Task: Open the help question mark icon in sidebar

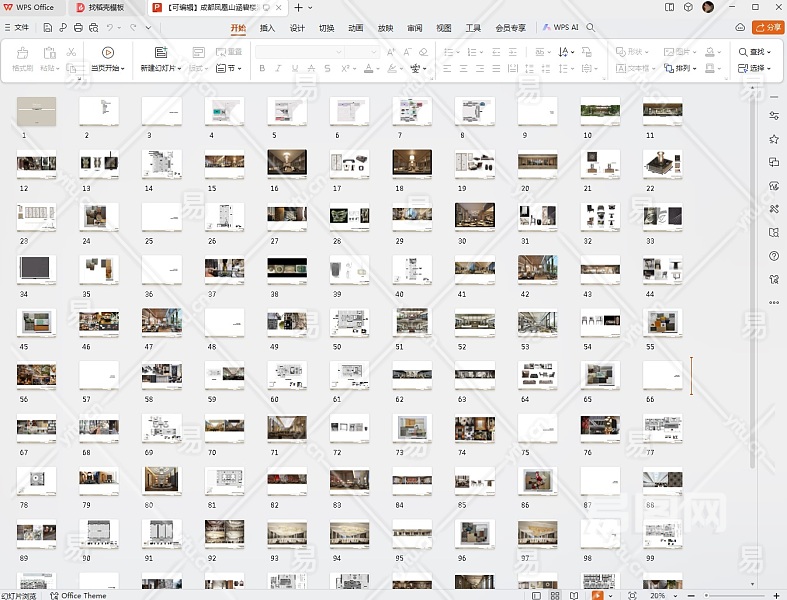Action: [x=774, y=256]
